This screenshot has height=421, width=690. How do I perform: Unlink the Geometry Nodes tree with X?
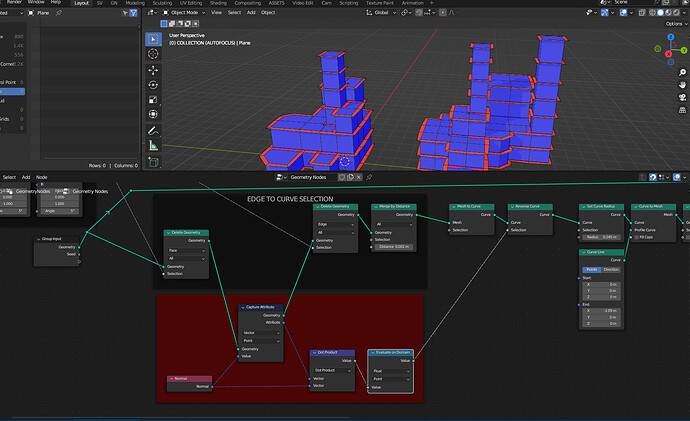(359, 177)
